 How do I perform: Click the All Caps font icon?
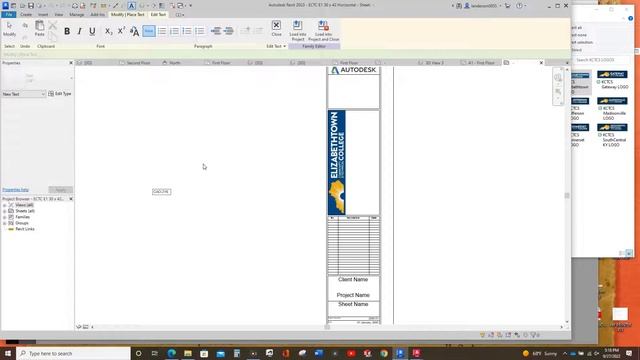pos(134,31)
